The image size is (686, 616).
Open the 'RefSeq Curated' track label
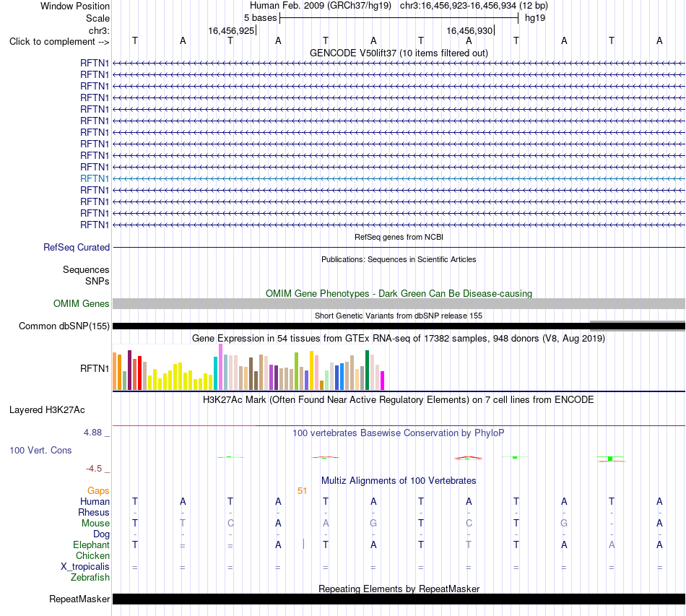click(77, 247)
